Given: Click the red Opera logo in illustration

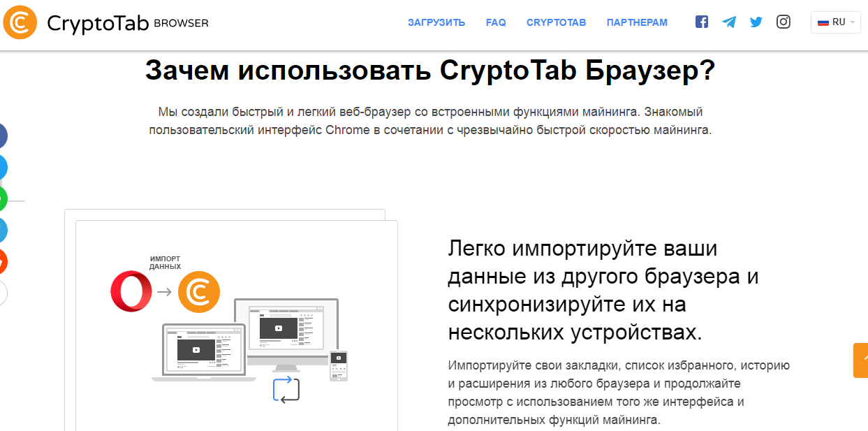Looking at the screenshot, I should tap(131, 291).
